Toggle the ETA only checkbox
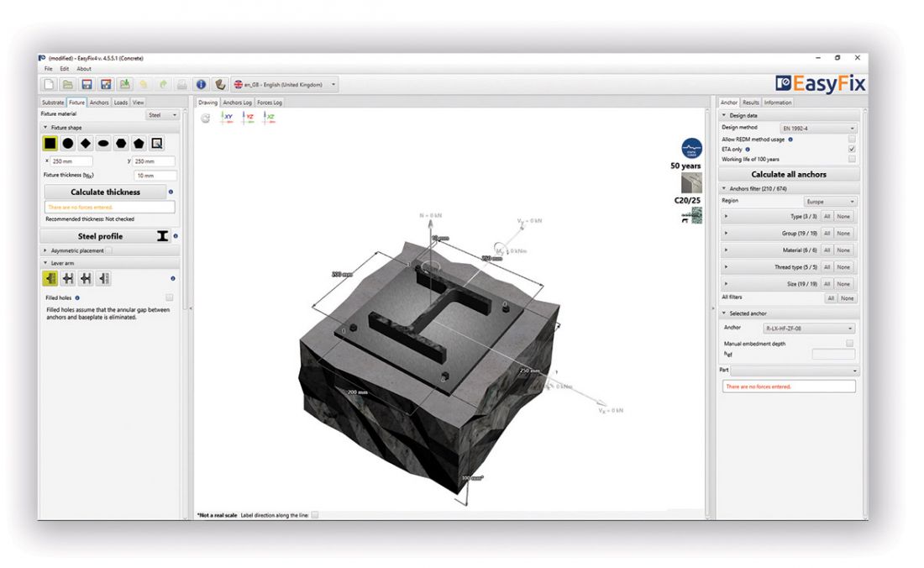This screenshot has height=568, width=924. tap(852, 149)
